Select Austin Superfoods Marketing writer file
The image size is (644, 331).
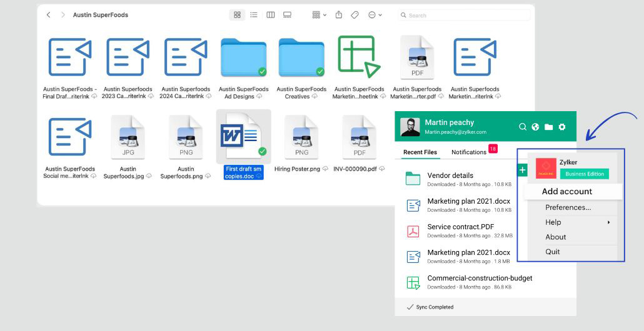click(x=475, y=68)
